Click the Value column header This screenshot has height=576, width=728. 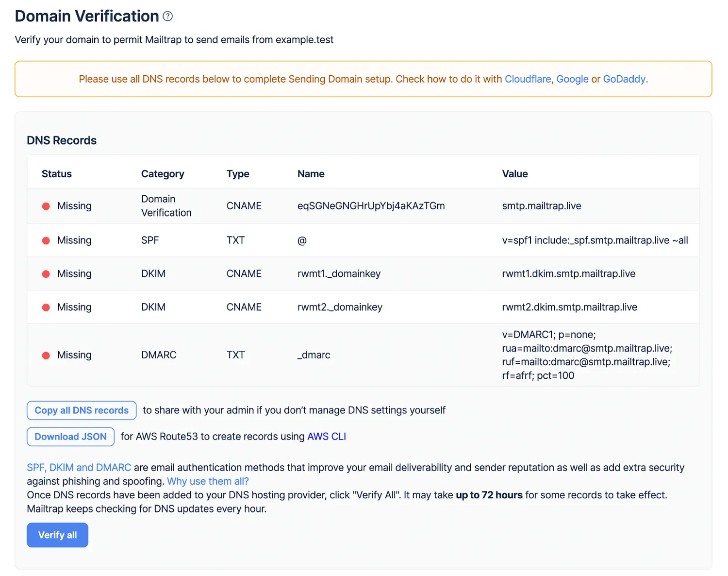(x=515, y=174)
